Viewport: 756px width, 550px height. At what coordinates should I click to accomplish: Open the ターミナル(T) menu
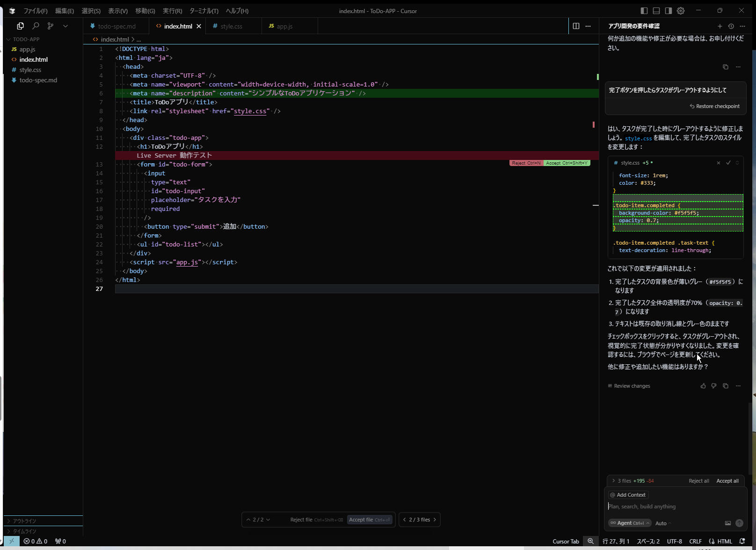click(204, 11)
